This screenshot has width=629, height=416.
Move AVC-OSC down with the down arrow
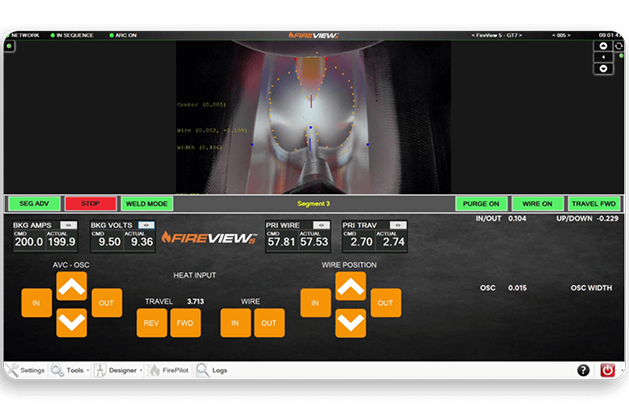(x=71, y=323)
